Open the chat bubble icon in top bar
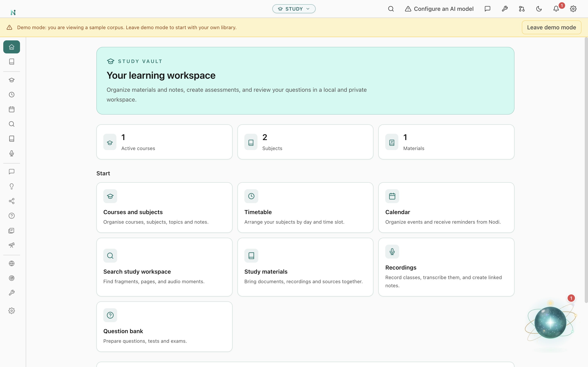The height and width of the screenshot is (367, 588). pos(487,9)
